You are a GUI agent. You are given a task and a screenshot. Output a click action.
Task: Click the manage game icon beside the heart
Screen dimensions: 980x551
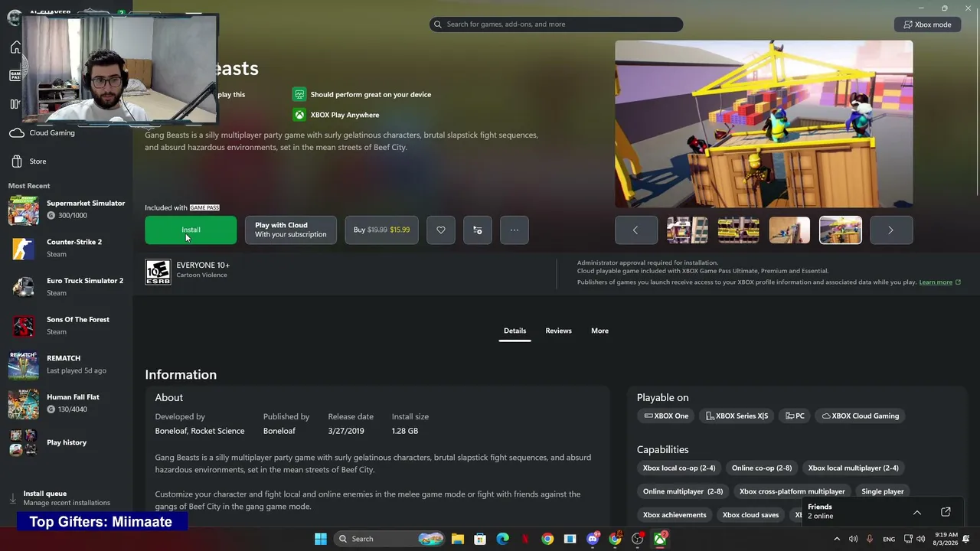coord(478,230)
